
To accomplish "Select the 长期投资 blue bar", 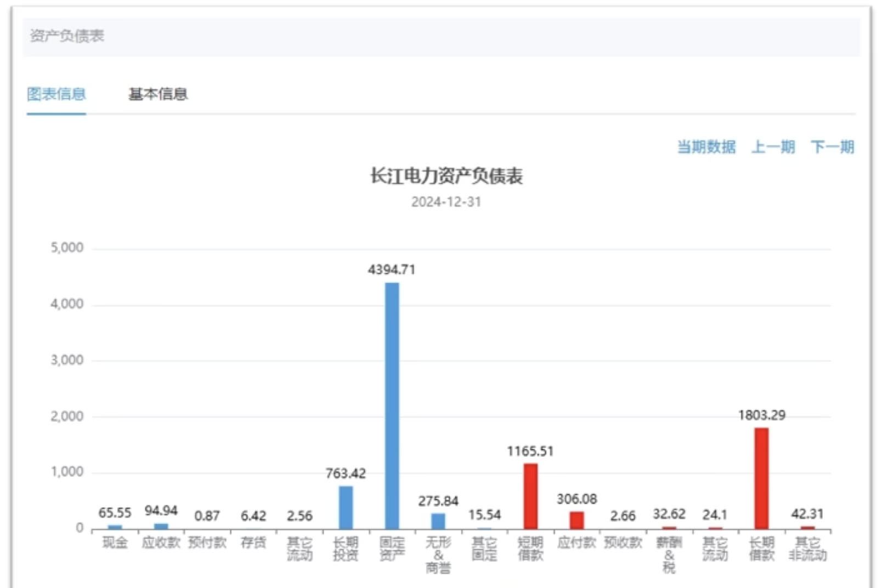I will (x=346, y=507).
